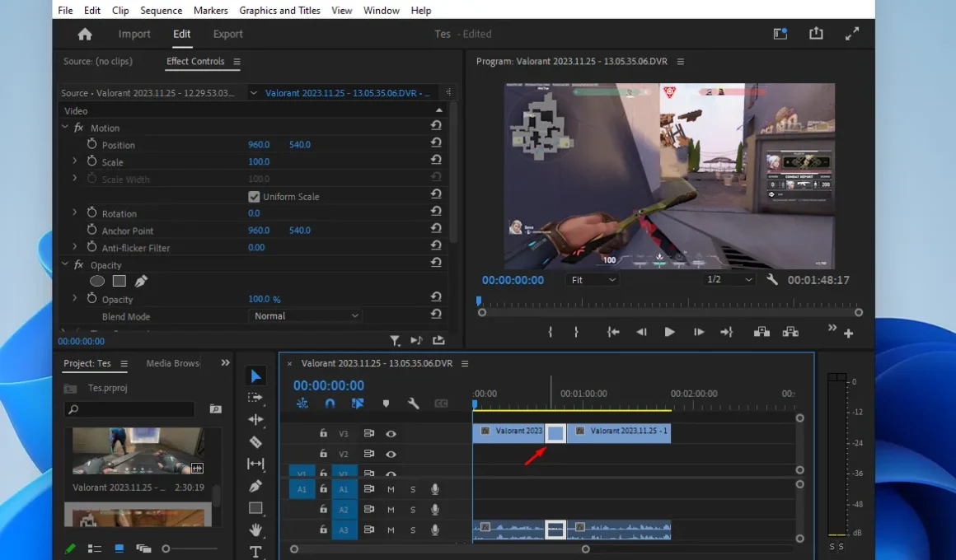The width and height of the screenshot is (956, 560).
Task: Create ellipse mask under Opacity
Action: 97,281
